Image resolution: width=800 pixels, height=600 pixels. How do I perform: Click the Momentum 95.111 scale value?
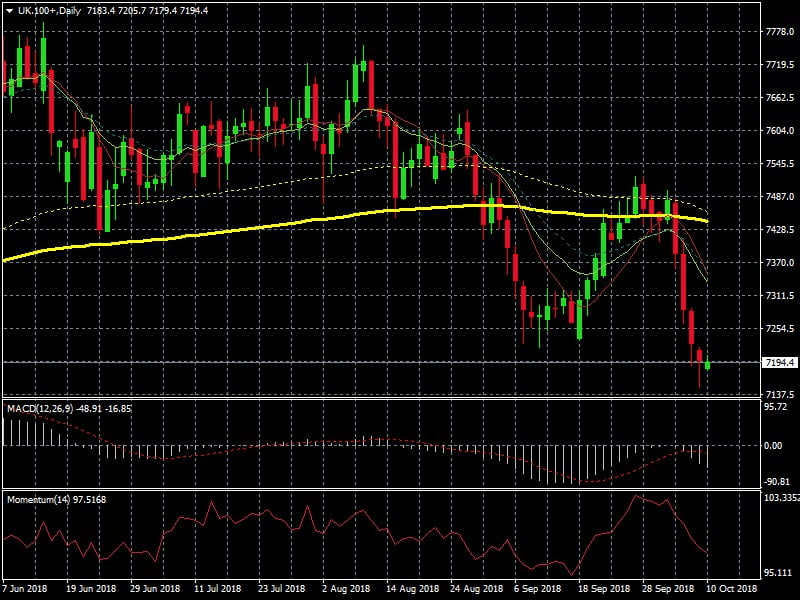point(776,574)
